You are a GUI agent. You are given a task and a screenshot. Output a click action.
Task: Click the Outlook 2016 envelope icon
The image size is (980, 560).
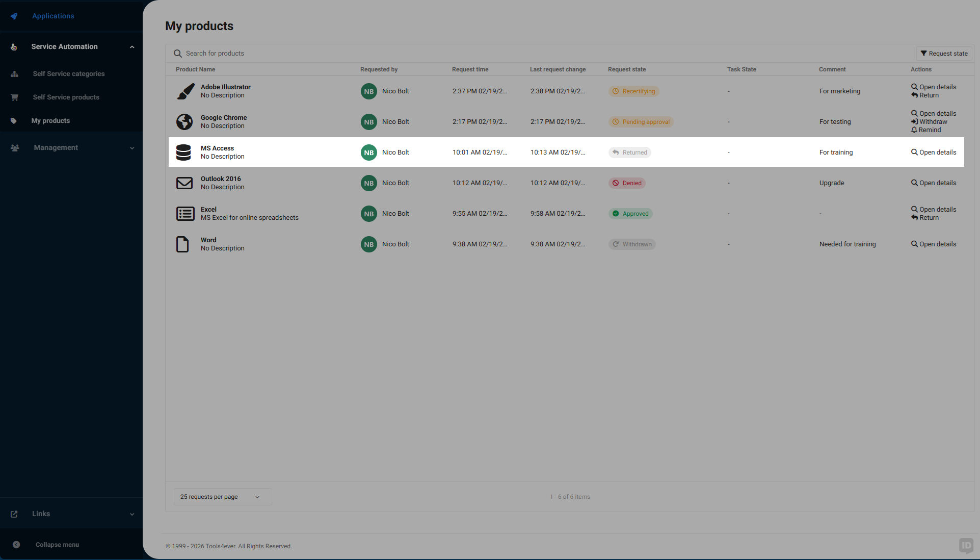[184, 183]
